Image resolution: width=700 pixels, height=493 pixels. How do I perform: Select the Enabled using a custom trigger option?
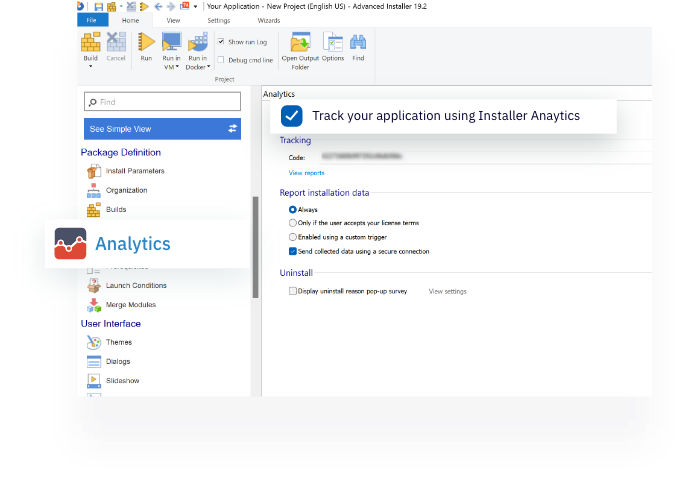coord(293,237)
